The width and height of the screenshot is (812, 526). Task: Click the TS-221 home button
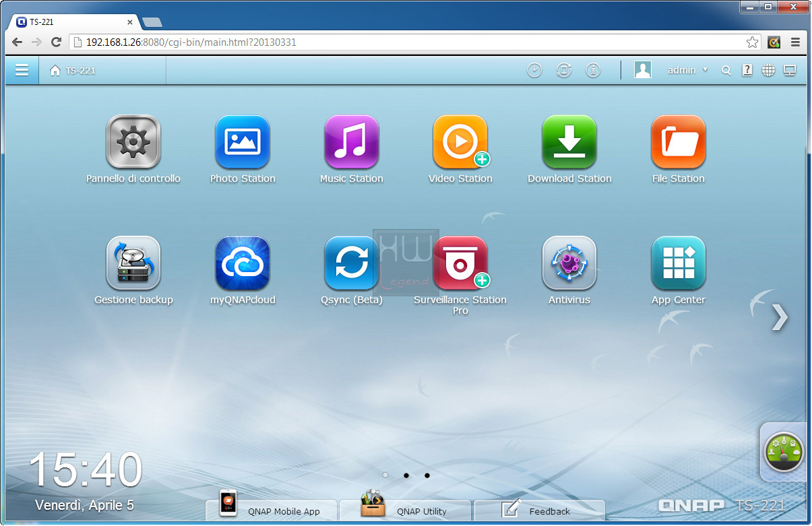(73, 70)
